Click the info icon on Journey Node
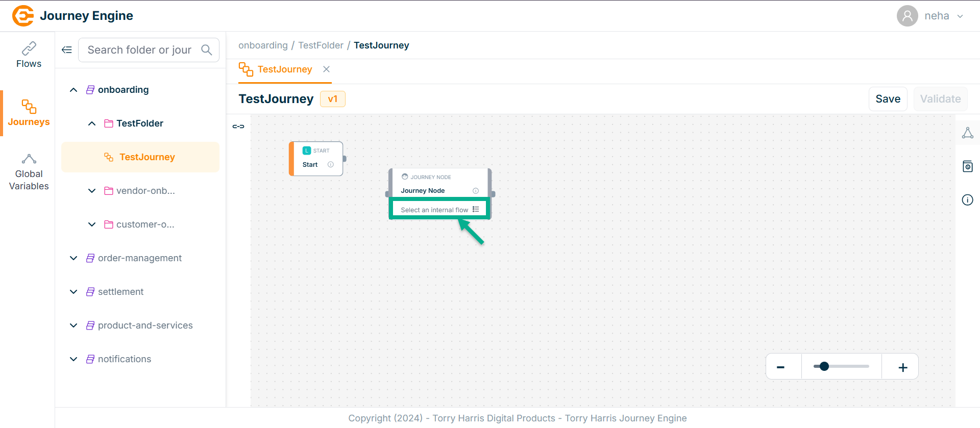The height and width of the screenshot is (428, 980). point(476,191)
